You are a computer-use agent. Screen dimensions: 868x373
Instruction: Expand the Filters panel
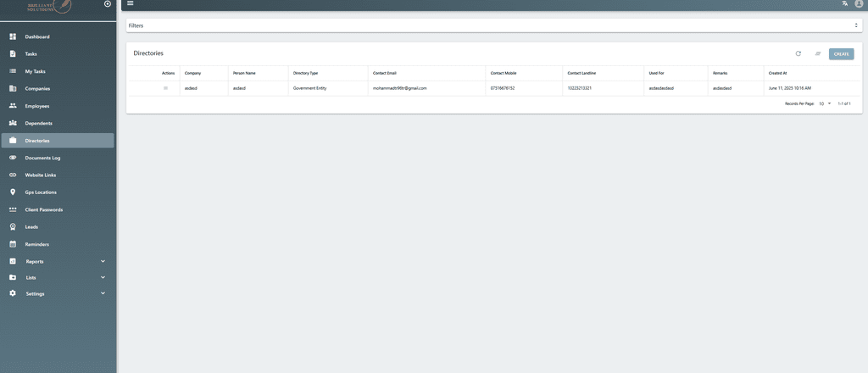494,25
